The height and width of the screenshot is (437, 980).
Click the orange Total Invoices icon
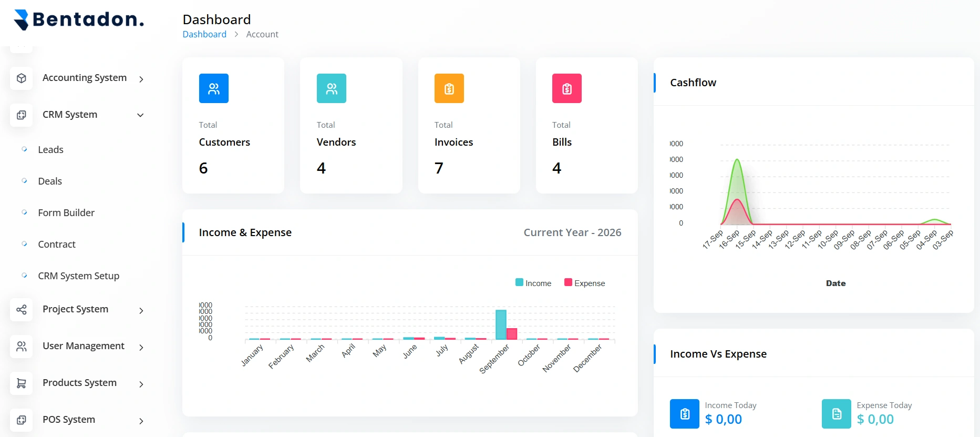pyautogui.click(x=449, y=88)
